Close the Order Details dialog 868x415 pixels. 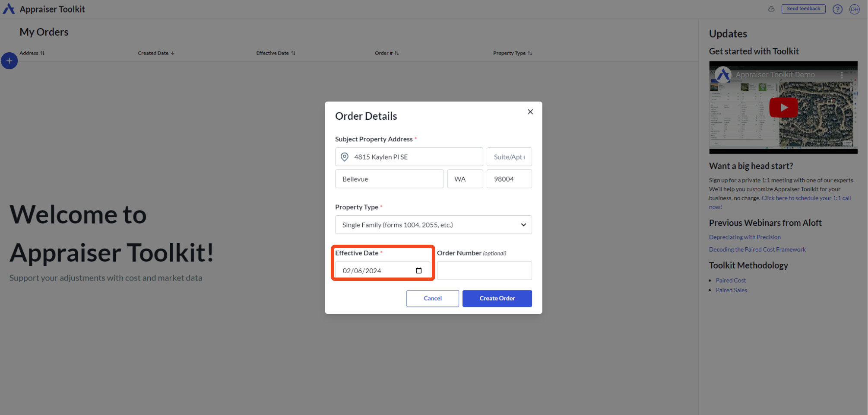click(530, 112)
